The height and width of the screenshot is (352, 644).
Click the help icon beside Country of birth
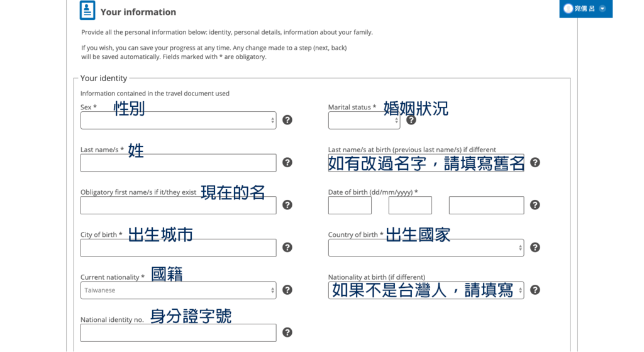tap(535, 248)
